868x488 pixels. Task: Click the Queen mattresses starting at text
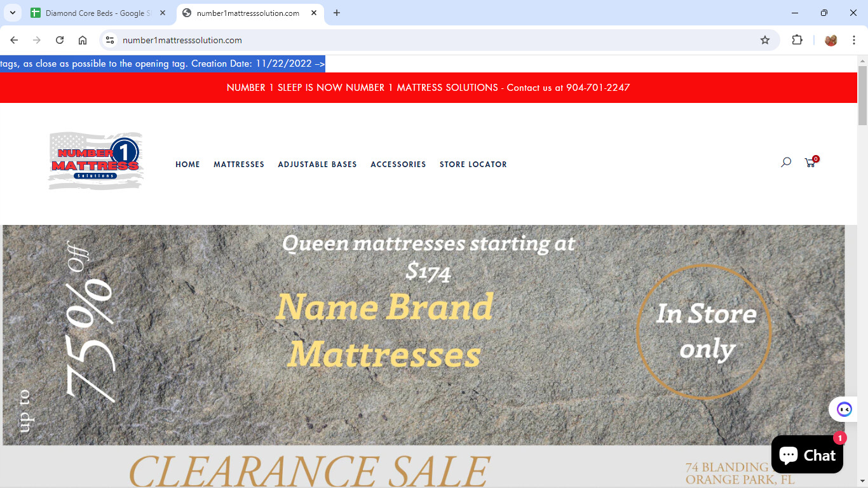(428, 257)
